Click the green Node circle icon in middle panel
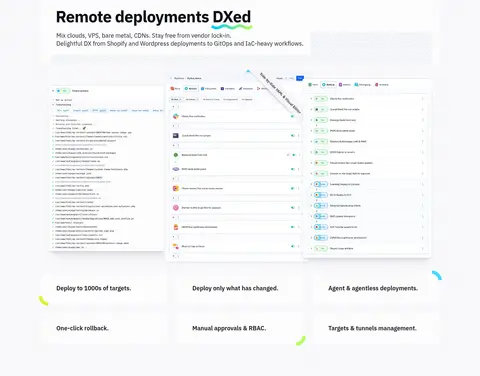Viewport: 480px width, 376px height. (x=176, y=155)
